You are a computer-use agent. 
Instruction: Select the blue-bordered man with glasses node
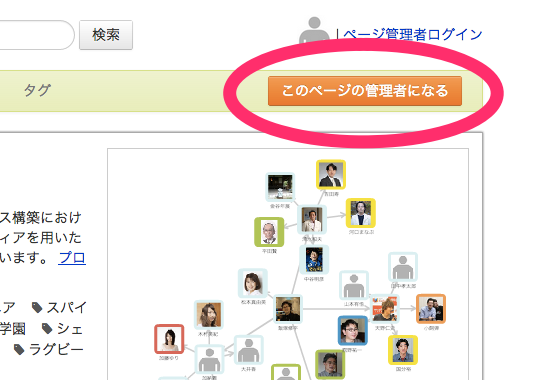[x=352, y=331]
